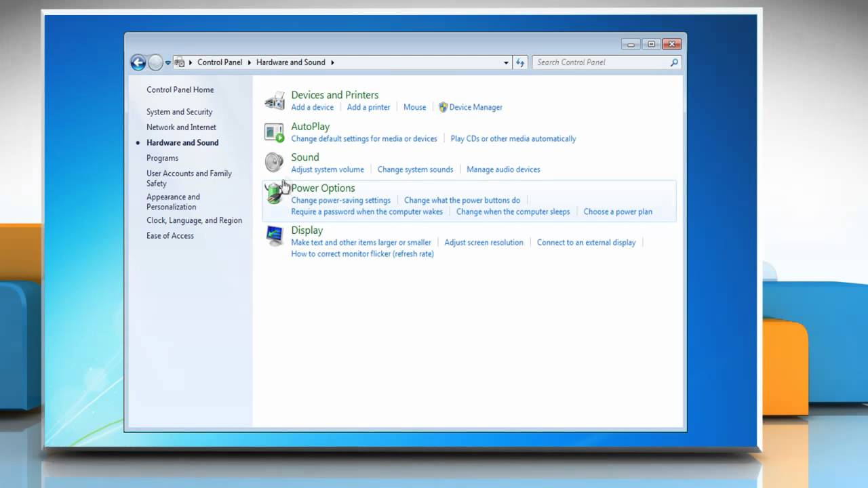Open Programs category in sidebar
Image resolution: width=868 pixels, height=488 pixels.
(x=162, y=158)
